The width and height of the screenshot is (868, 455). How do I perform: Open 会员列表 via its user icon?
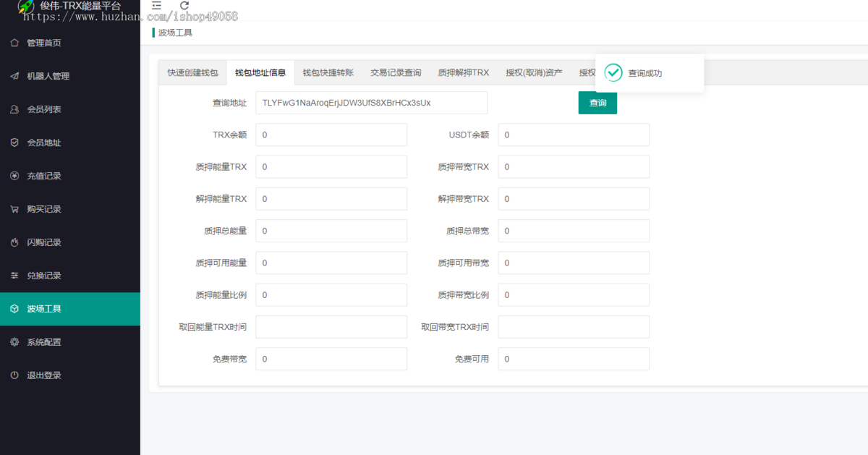coord(14,109)
